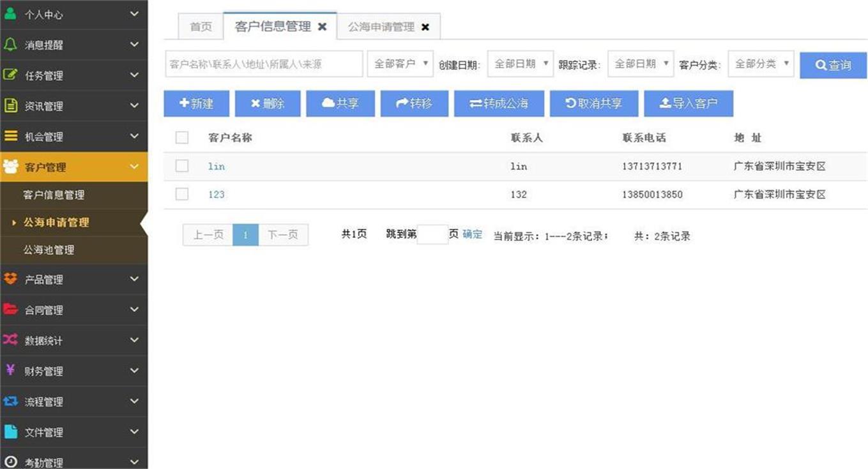Click the 任务管理 edit icon

[10, 75]
